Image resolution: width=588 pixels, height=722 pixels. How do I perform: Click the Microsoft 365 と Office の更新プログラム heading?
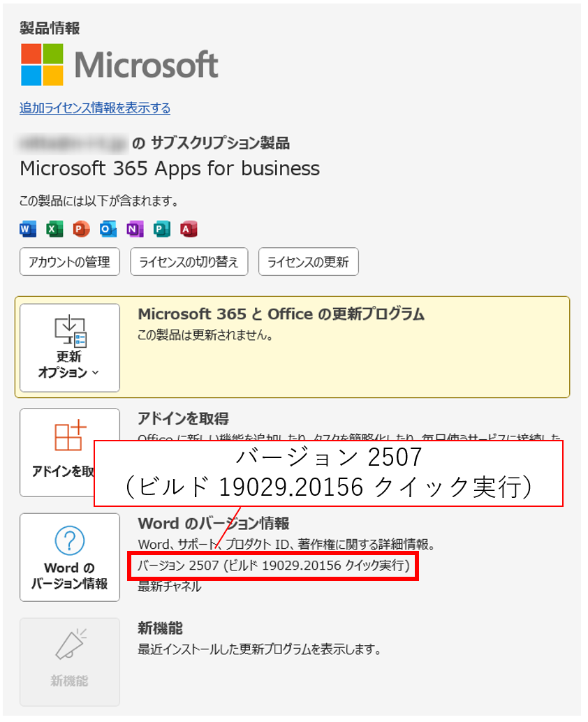(281, 314)
